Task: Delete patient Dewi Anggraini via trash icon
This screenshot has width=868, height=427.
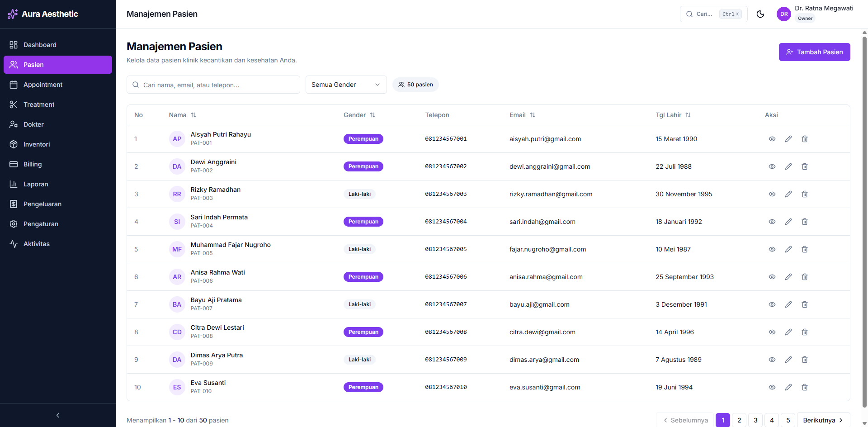Action: [x=805, y=166]
